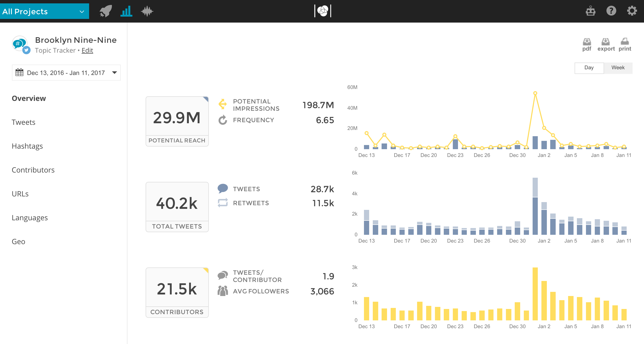The width and height of the screenshot is (644, 344).
Task: Open the settings gear icon
Action: (x=632, y=11)
